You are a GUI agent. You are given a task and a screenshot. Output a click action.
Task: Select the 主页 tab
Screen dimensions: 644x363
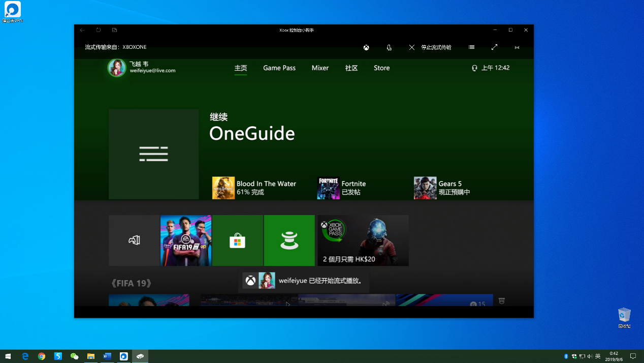point(241,68)
